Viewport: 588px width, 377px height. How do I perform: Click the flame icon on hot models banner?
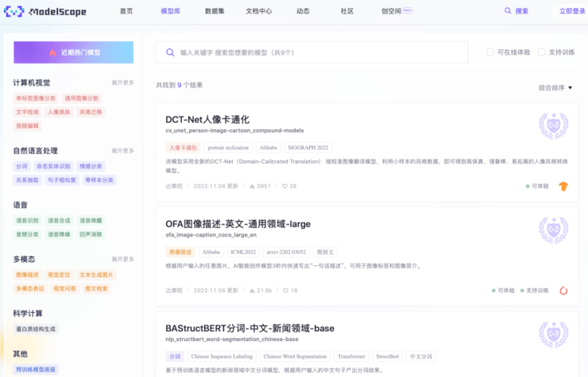point(52,52)
